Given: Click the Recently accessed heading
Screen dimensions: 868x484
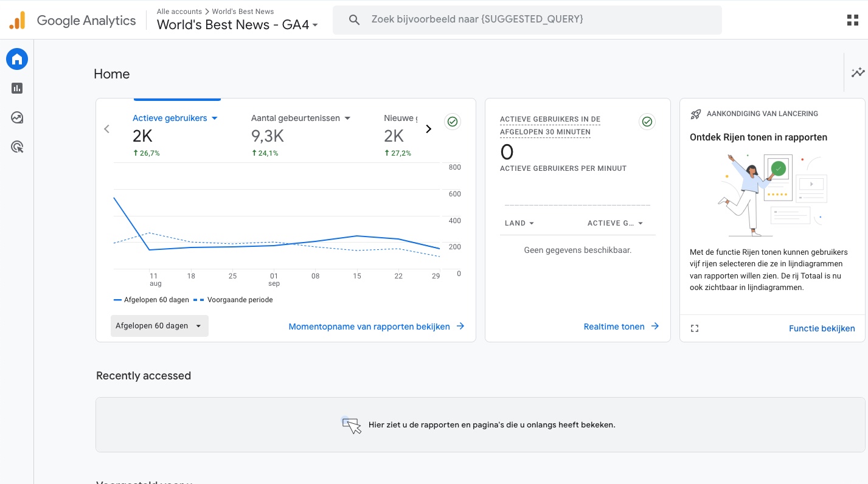Looking at the screenshot, I should pyautogui.click(x=144, y=376).
